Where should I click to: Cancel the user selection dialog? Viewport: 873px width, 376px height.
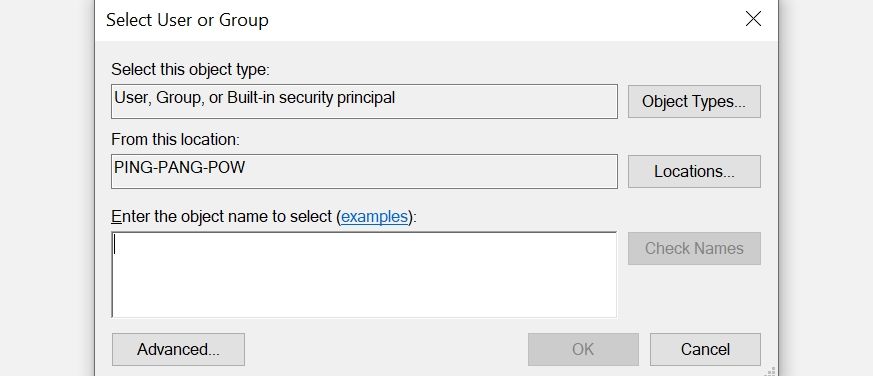click(x=705, y=349)
